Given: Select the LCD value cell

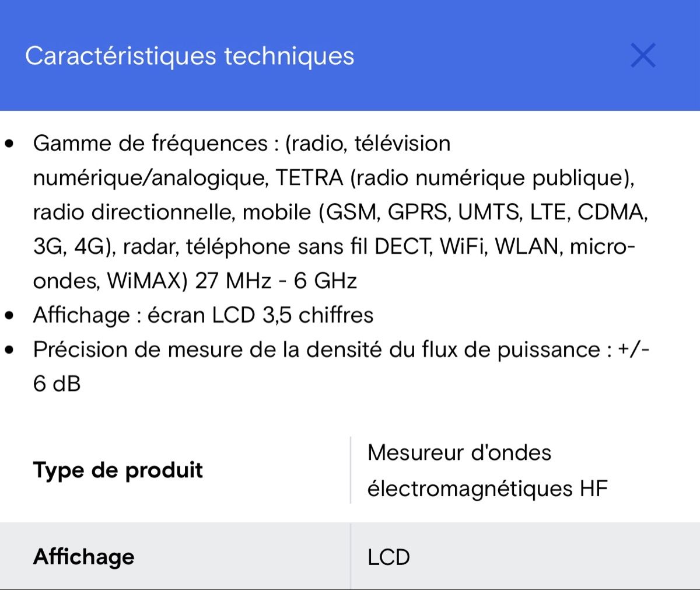Looking at the screenshot, I should (x=388, y=557).
